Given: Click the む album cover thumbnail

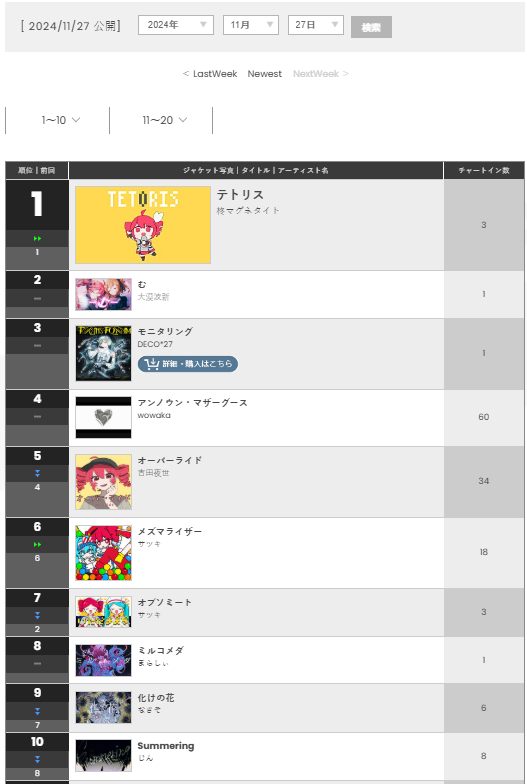Looking at the screenshot, I should (x=104, y=294).
